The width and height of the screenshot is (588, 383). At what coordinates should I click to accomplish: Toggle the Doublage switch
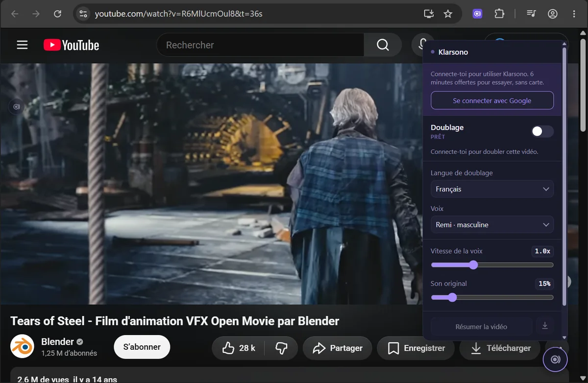click(x=542, y=131)
